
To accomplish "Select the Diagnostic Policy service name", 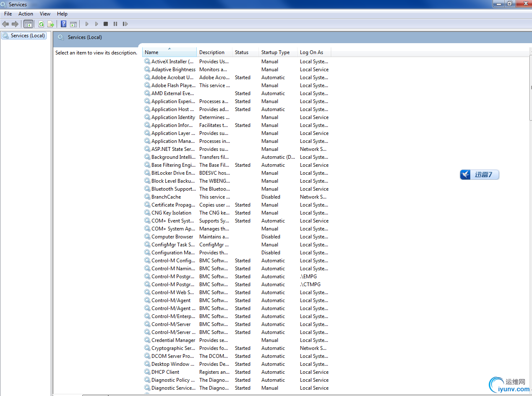I will click(173, 380).
